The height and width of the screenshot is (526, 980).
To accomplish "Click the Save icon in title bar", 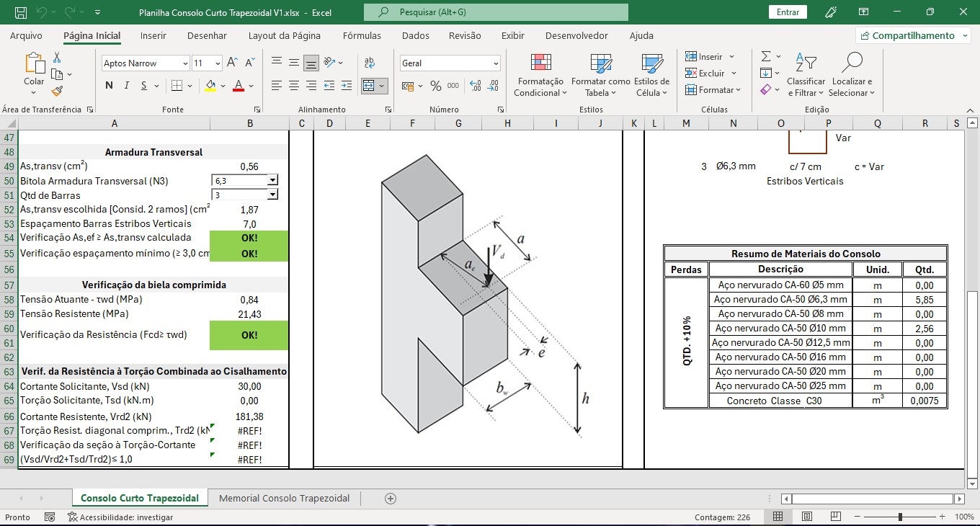I will click(x=21, y=12).
